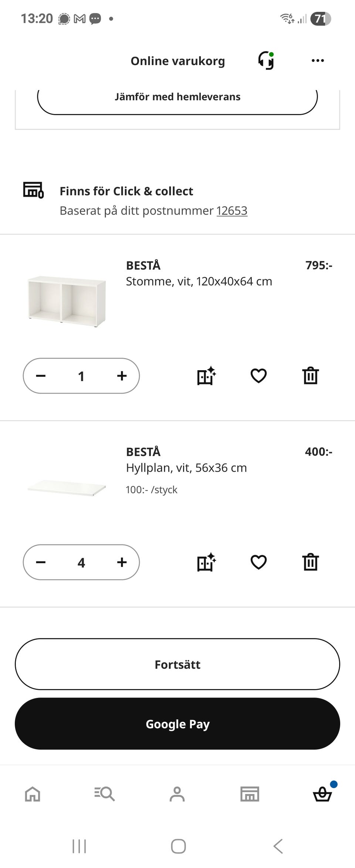This screenshot has height=868, width=355.
Task: Delete BESTÅ Stomme with trash icon
Action: coord(310,376)
